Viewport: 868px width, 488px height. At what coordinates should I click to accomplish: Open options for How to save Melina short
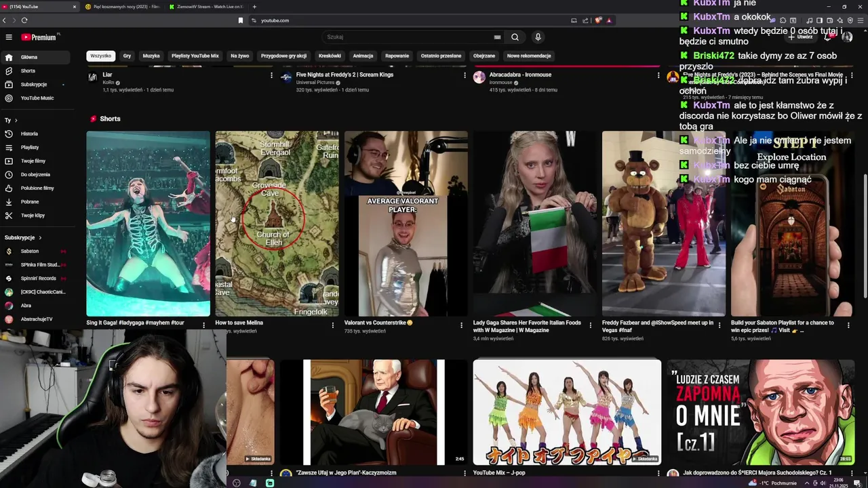332,325
